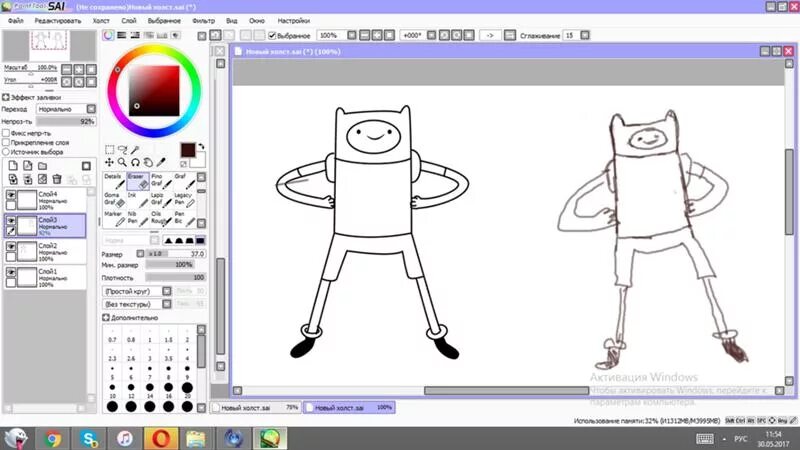Enable Фикс непр-ть checkbox
Image resolution: width=800 pixels, height=450 pixels.
point(6,133)
